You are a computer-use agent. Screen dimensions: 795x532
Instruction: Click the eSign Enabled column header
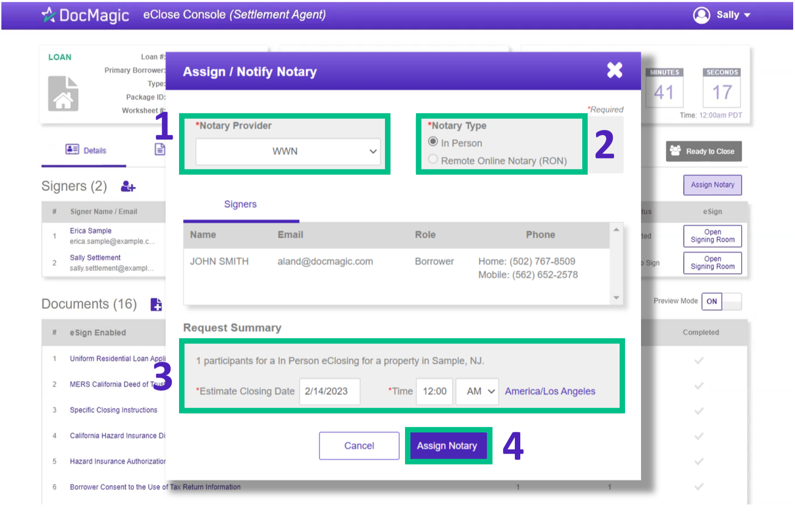click(97, 333)
